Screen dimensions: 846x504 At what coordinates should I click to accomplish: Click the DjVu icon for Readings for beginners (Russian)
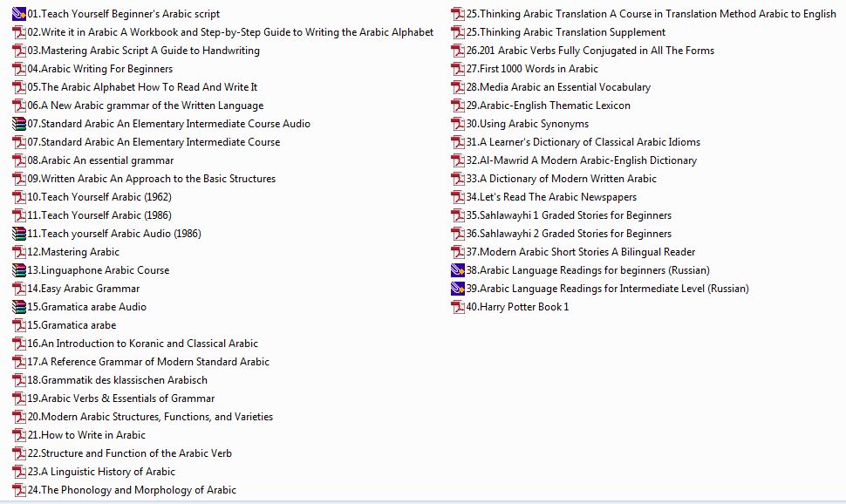pos(458,270)
